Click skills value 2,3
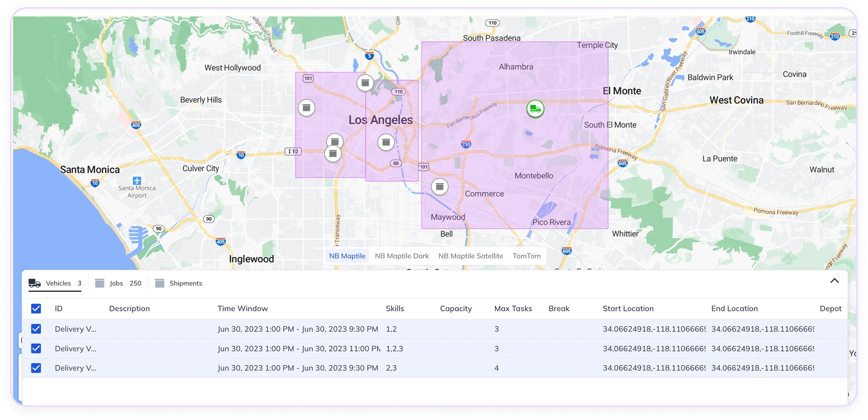 pyautogui.click(x=391, y=368)
